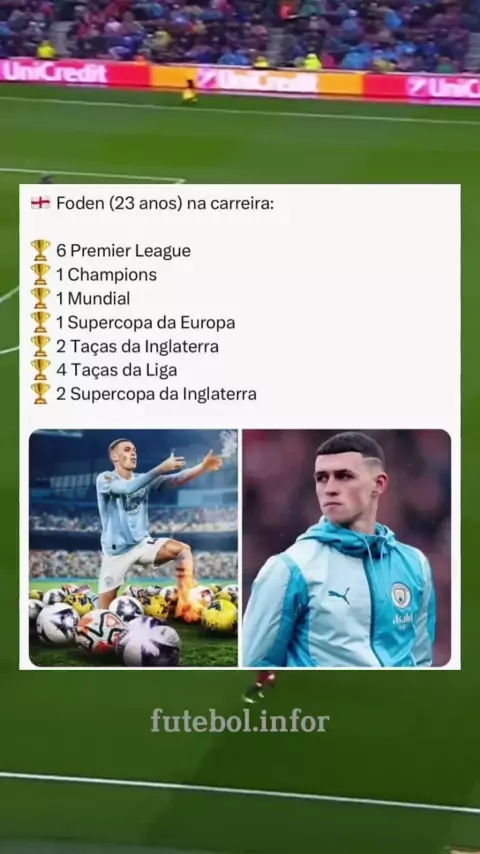This screenshot has height=854, width=480.
Task: Open the right photo of the player in blue jacket
Action: 347,548
